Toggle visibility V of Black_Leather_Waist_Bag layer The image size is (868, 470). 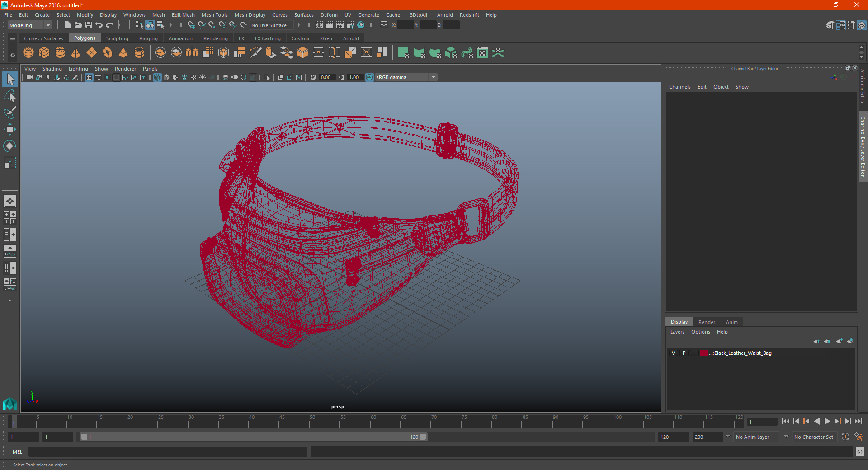point(674,353)
